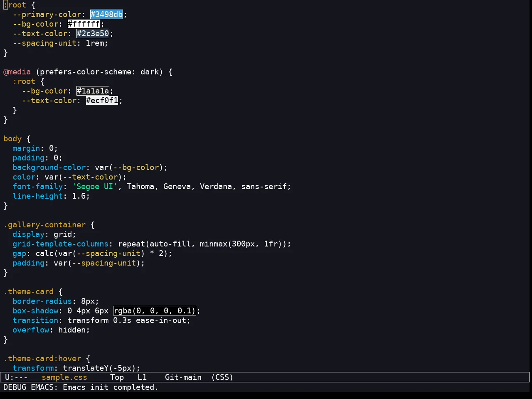Click the rgba(0, 0, 0, 0.1) shadow color
The height and width of the screenshot is (399, 532).
point(154,311)
